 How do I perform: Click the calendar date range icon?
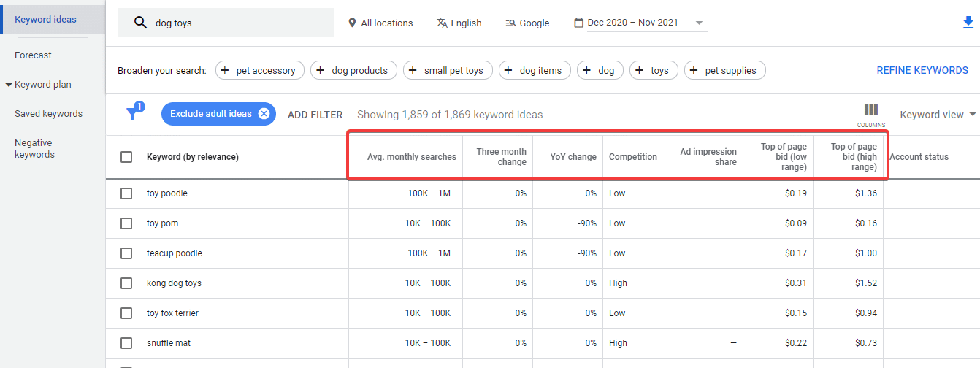pyautogui.click(x=579, y=23)
